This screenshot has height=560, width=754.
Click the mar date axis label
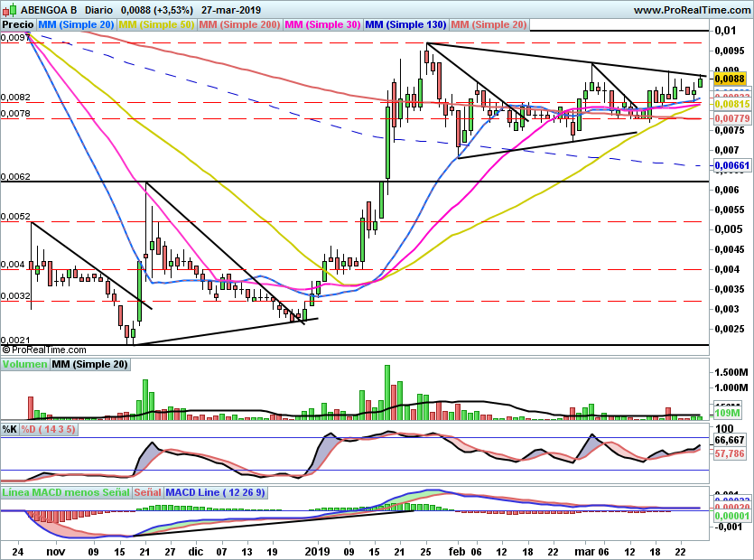tap(584, 551)
